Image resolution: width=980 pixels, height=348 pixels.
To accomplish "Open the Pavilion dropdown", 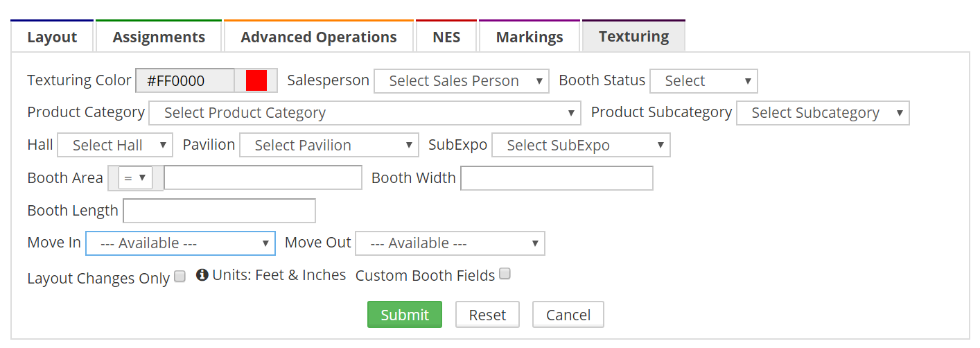I will (x=329, y=146).
